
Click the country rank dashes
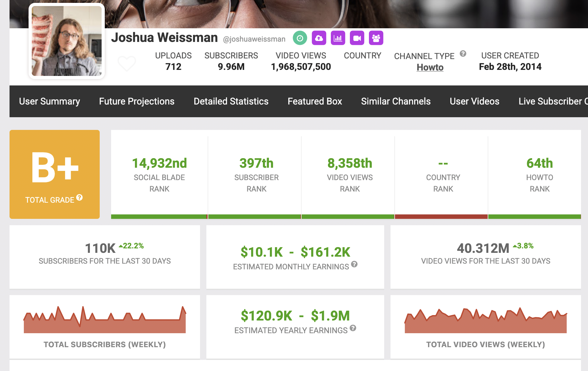(443, 164)
